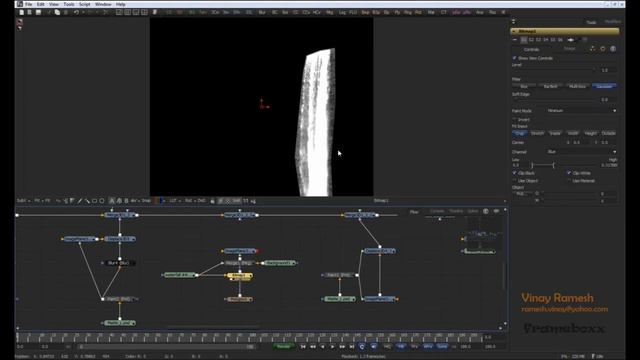Click the pin icon in Bitmap1 header row
Image resolution: width=640 pixels, height=360 pixels.
[x=571, y=40]
